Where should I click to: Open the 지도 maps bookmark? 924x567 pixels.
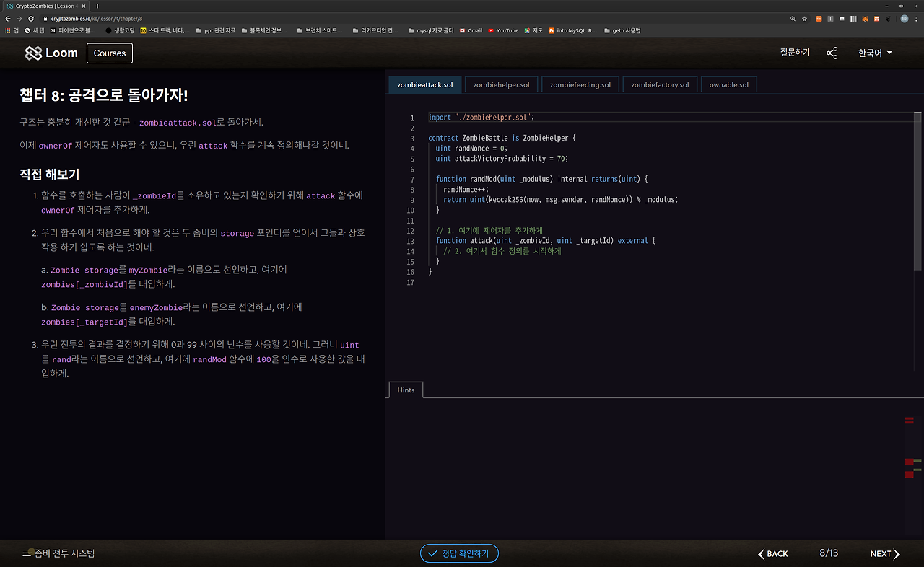coord(533,30)
